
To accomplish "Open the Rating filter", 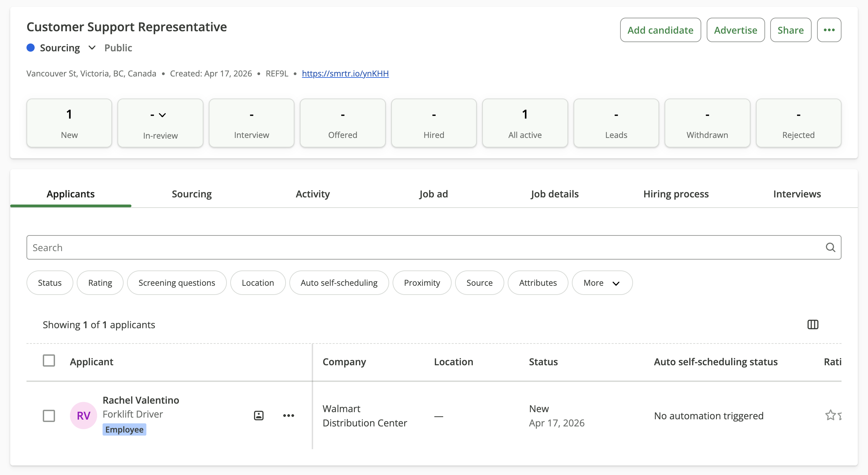I will pyautogui.click(x=100, y=283).
